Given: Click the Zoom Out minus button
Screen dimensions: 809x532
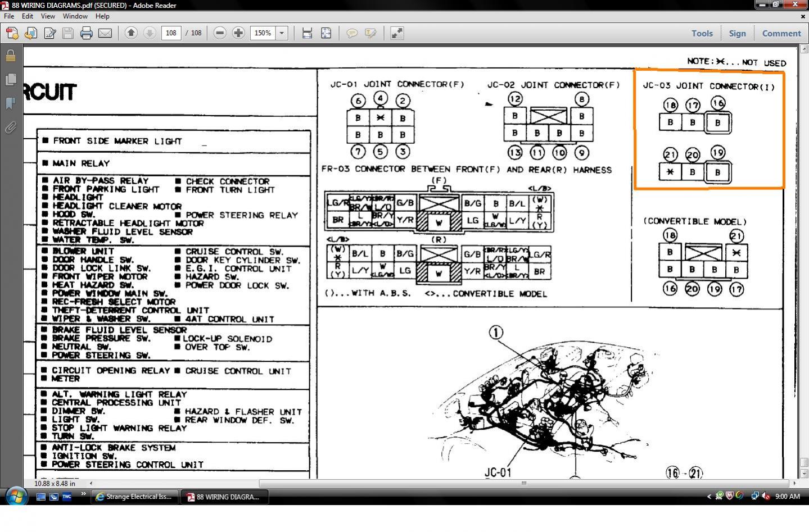Looking at the screenshot, I should coord(220,33).
